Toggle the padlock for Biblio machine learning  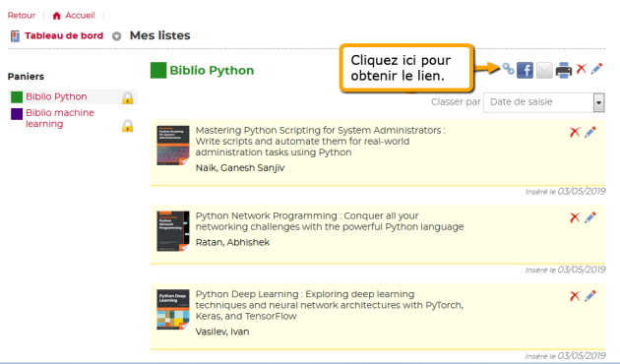tap(127, 126)
